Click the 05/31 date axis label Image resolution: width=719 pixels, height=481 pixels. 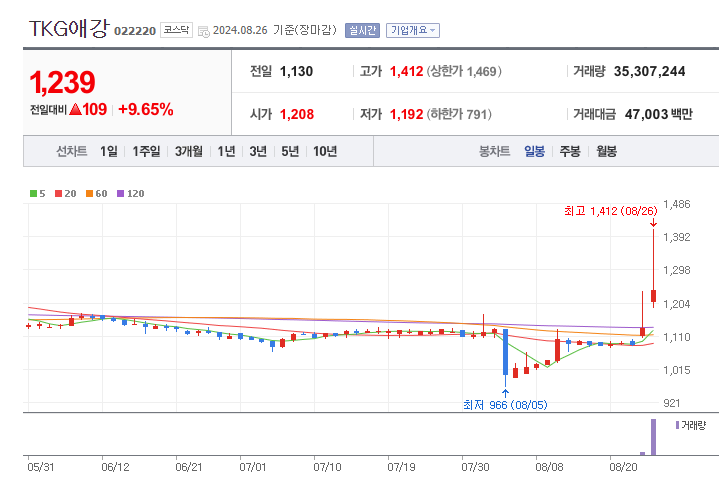click(40, 467)
